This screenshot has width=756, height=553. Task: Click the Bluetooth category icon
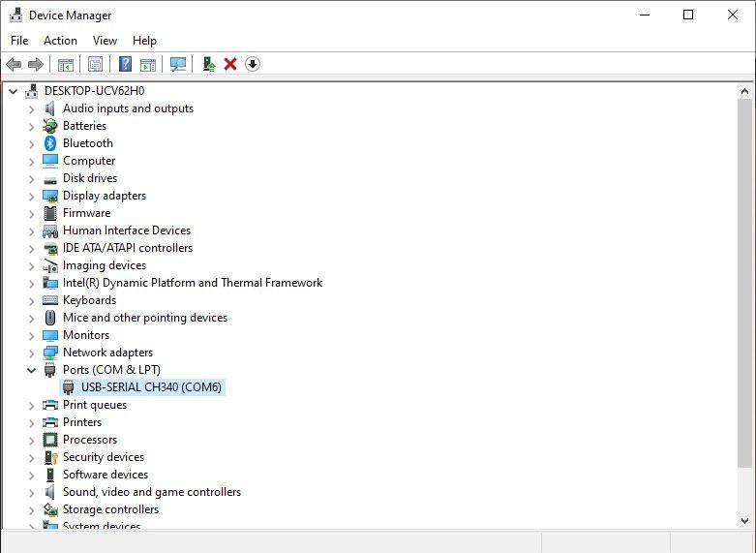pos(50,143)
